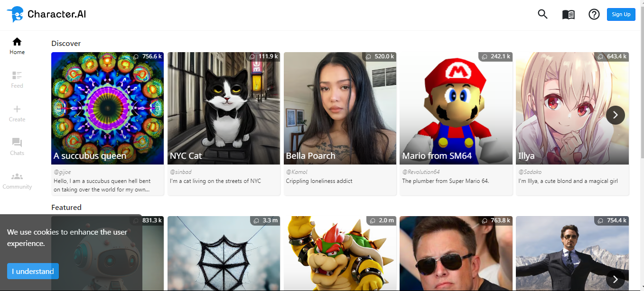
Task: Click @sinbad creator name
Action: (x=181, y=172)
